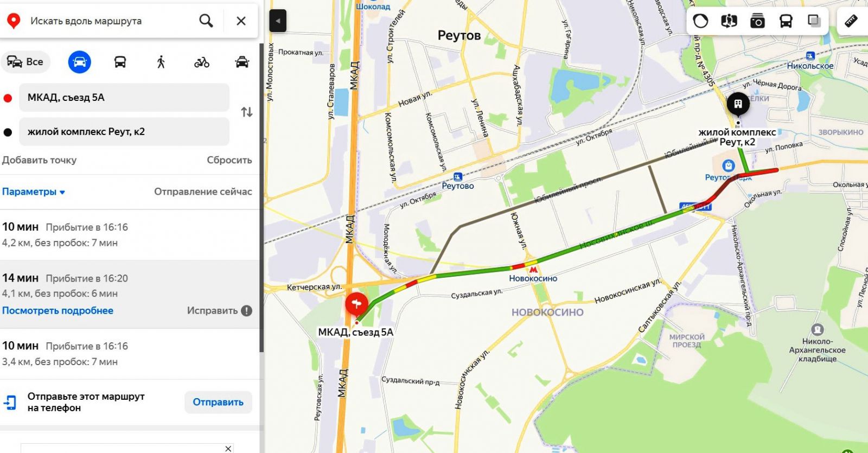Select the Все transport modes tab
The image size is (868, 453).
(x=25, y=62)
